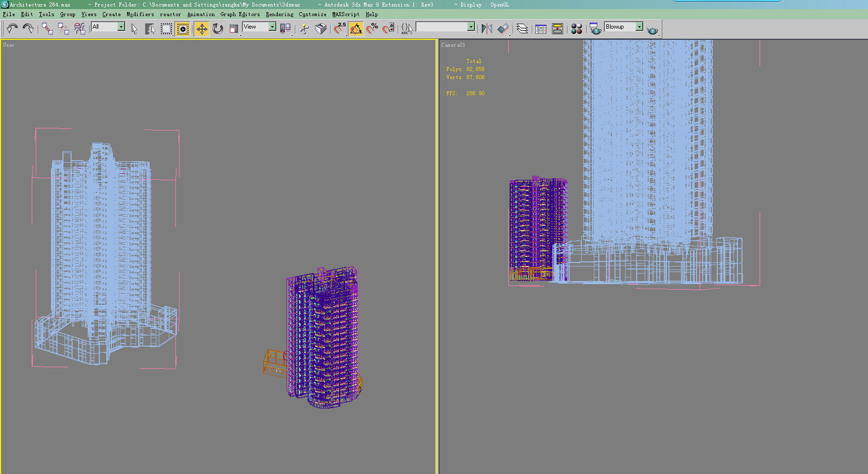The height and width of the screenshot is (474, 868).
Task: Open the Blowup render type dropdown
Action: (x=639, y=26)
